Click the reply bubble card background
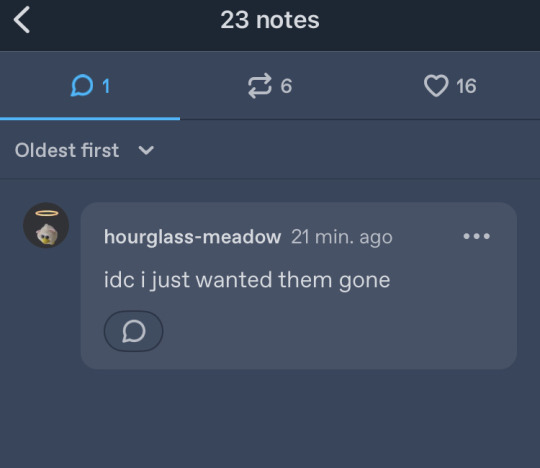Viewport: 540px width, 468px height. 299,285
